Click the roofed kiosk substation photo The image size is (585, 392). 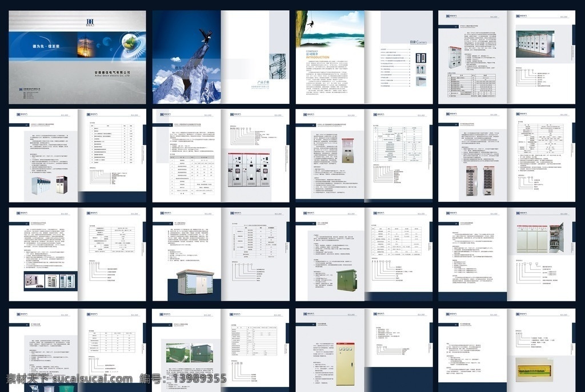195,282
